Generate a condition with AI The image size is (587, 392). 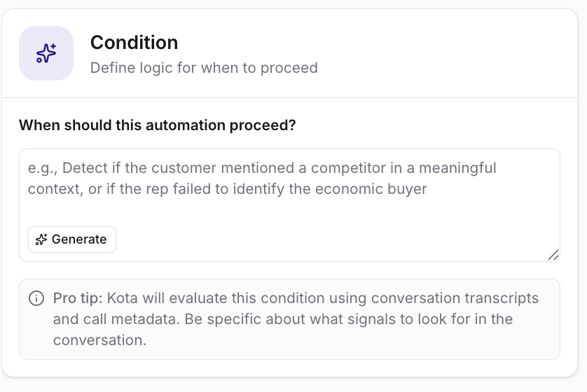72,239
